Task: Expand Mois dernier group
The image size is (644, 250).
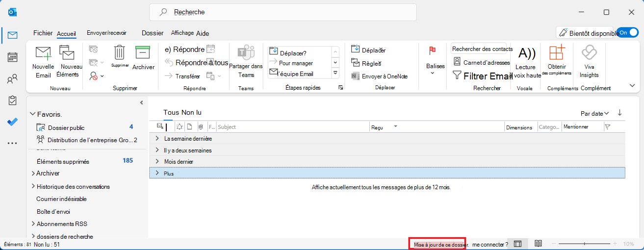Action: (157, 161)
